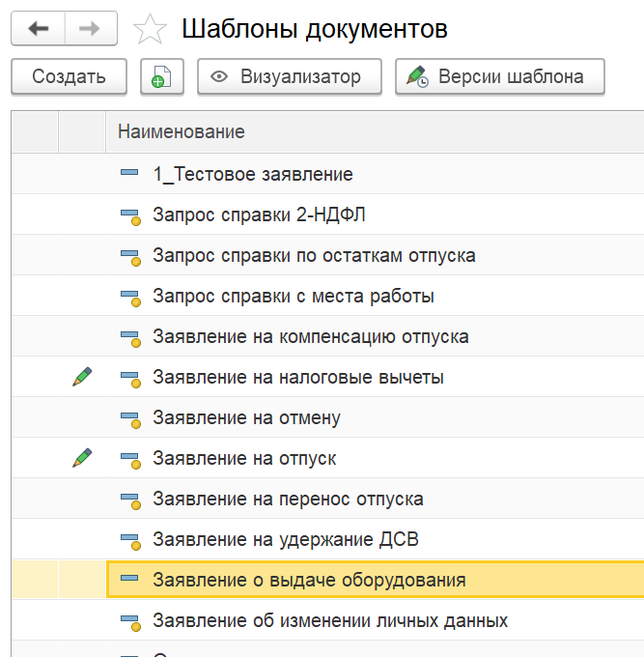
Task: Click item icon of Заявление на отмену
Action: [x=129, y=418]
